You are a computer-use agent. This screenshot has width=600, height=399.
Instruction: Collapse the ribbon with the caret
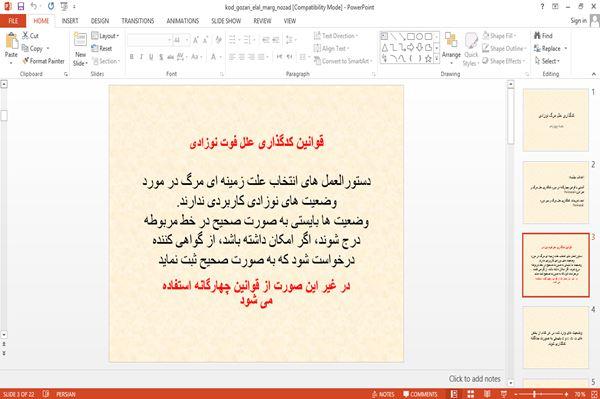tap(593, 74)
